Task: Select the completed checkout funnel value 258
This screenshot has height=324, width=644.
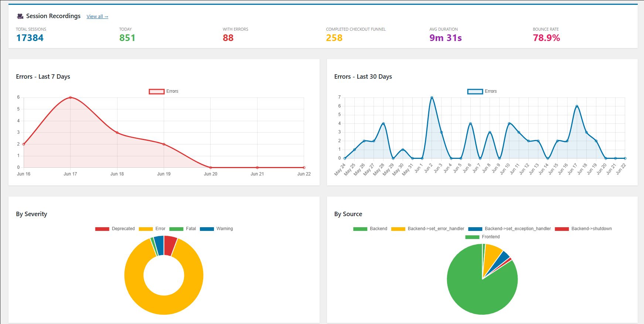Action: [334, 38]
